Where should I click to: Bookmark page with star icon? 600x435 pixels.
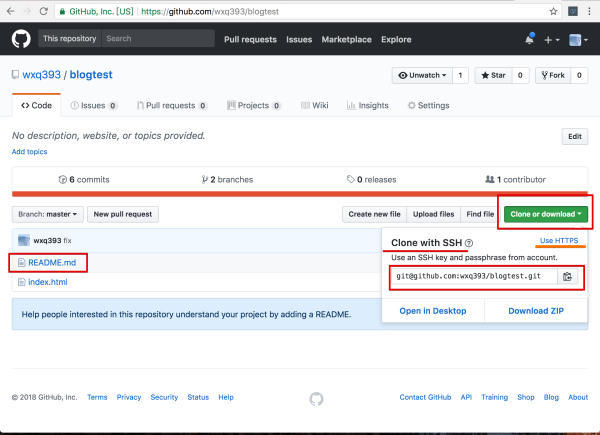[553, 11]
